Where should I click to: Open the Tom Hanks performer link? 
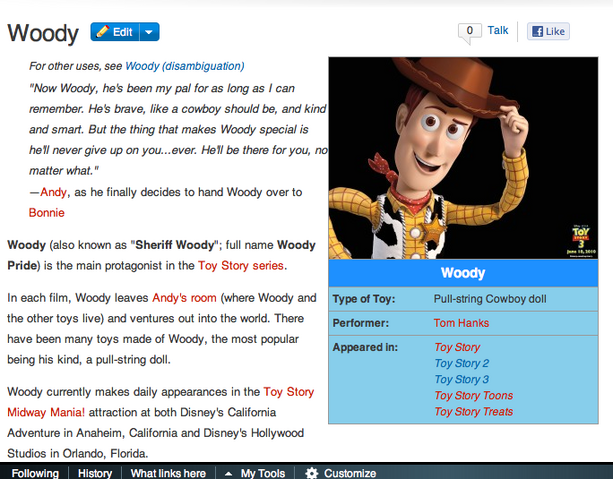(x=461, y=323)
